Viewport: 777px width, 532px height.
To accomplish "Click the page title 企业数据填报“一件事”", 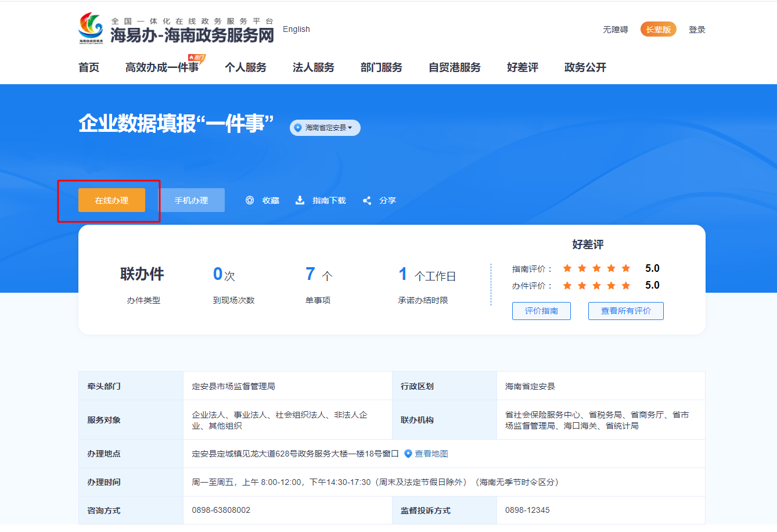I will click(177, 124).
